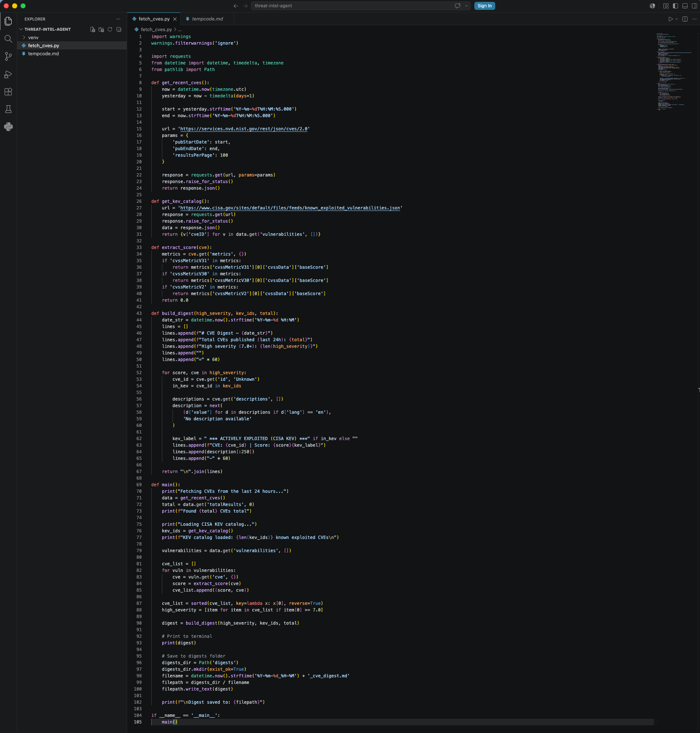Open editor more actions ellipsis menu

coord(695,19)
